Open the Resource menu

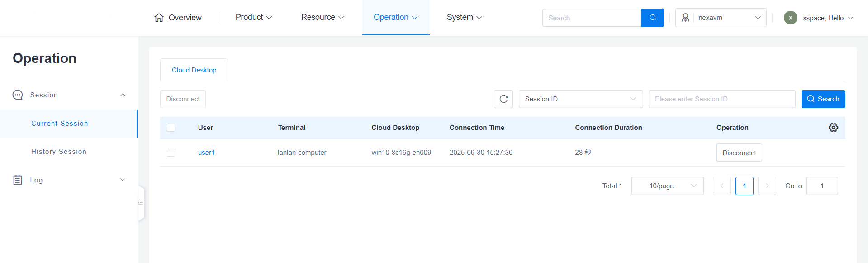click(x=323, y=18)
